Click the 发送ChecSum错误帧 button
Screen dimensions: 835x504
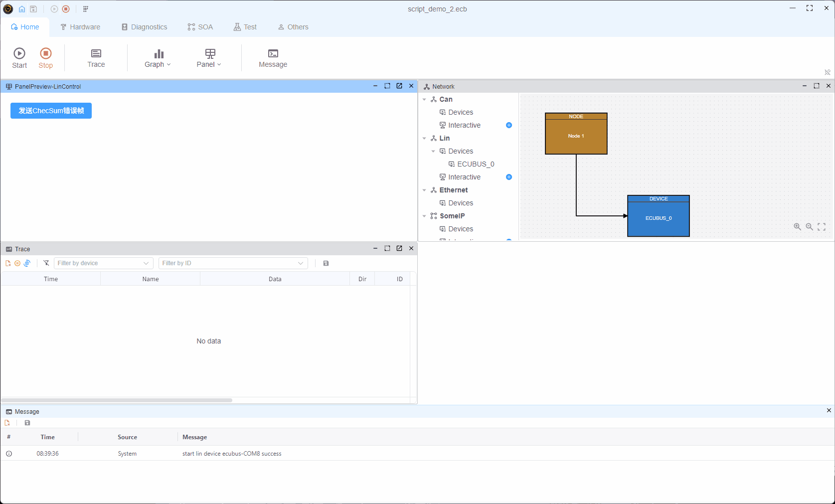51,111
